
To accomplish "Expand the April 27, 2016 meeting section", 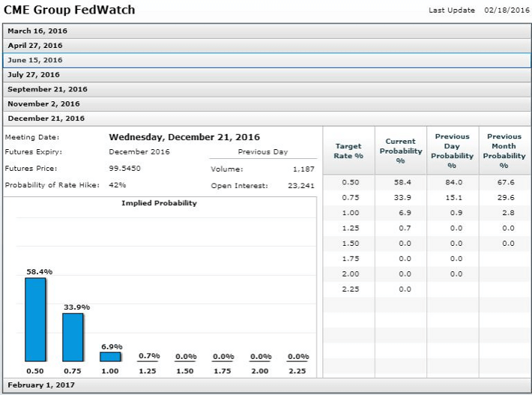I will point(267,46).
